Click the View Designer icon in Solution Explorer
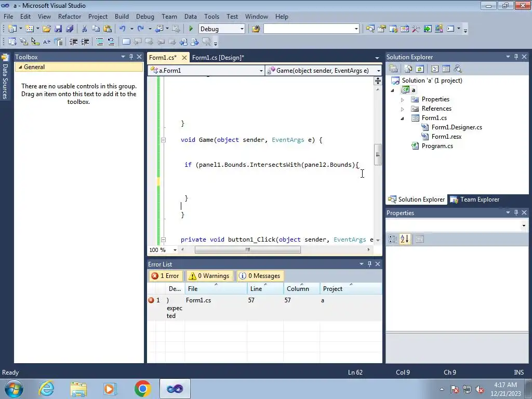 pyautogui.click(x=446, y=69)
